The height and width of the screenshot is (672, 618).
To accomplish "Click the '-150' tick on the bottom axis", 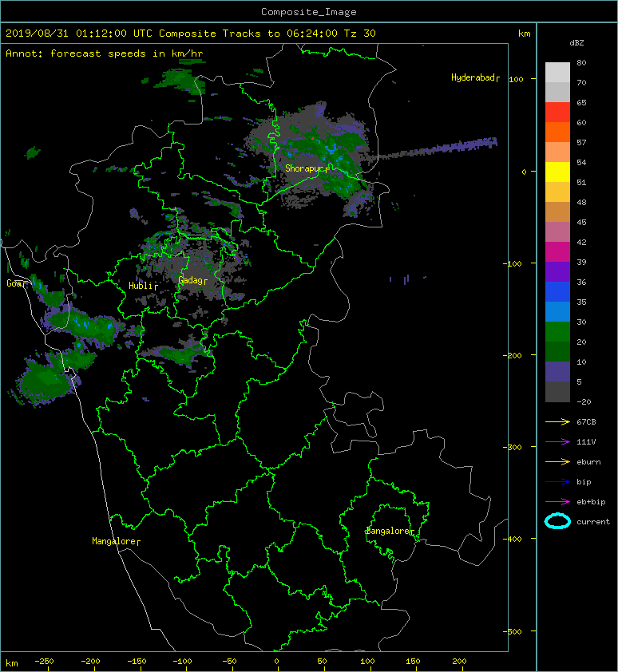I will click(x=137, y=662).
